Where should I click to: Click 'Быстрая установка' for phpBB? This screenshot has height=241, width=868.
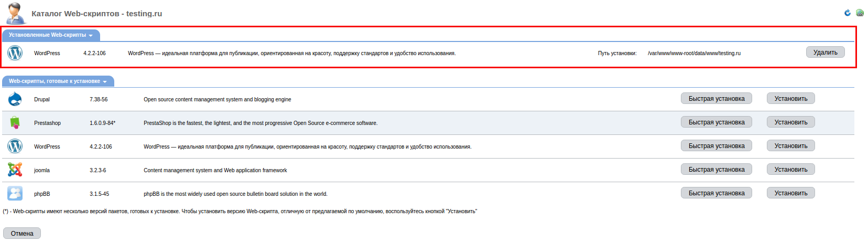(717, 193)
